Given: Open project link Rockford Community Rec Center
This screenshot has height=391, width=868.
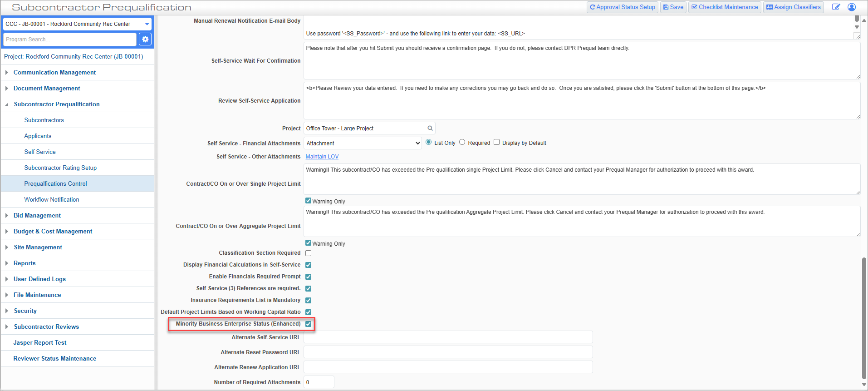Looking at the screenshot, I should (74, 57).
